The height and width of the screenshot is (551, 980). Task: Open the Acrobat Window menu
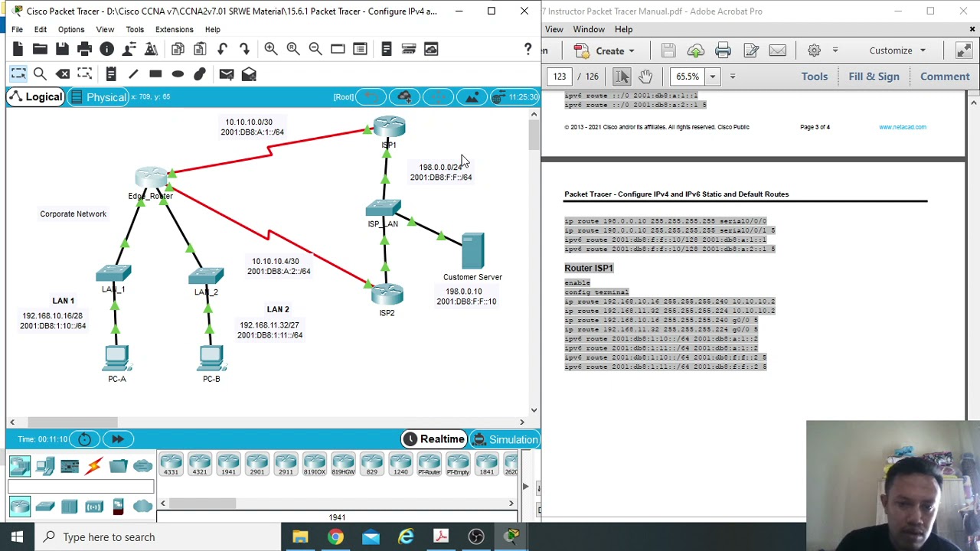coord(589,29)
